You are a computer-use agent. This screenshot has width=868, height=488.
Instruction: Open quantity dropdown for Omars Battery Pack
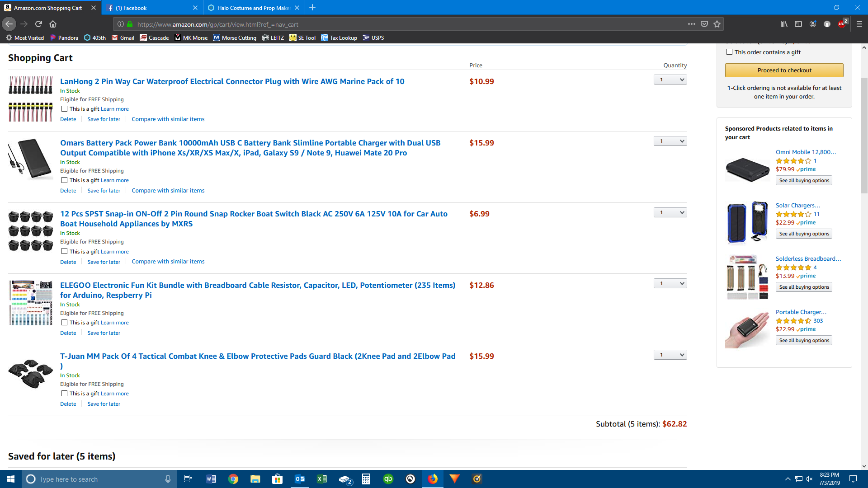pyautogui.click(x=670, y=141)
